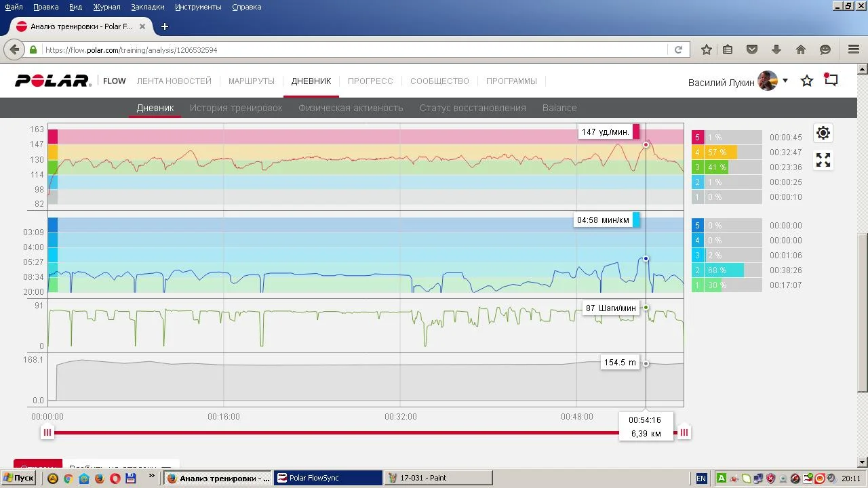This screenshot has height=488, width=868.
Task: Click the URL address bar
Action: 353,50
